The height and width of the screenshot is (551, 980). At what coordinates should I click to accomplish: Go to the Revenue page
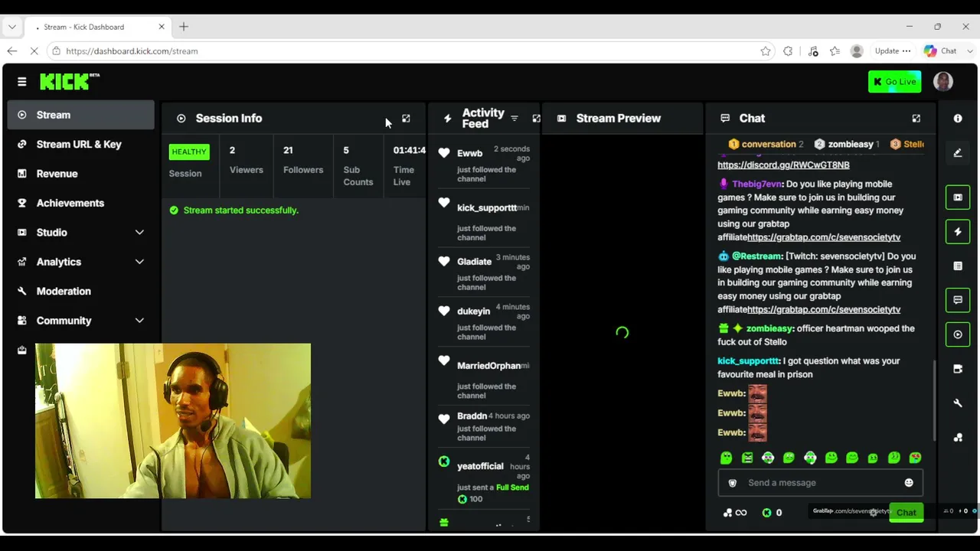coord(80,174)
